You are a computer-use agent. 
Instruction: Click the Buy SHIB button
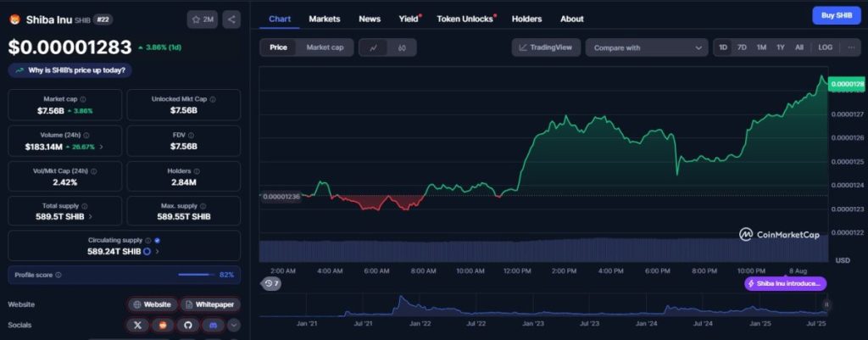point(837,15)
